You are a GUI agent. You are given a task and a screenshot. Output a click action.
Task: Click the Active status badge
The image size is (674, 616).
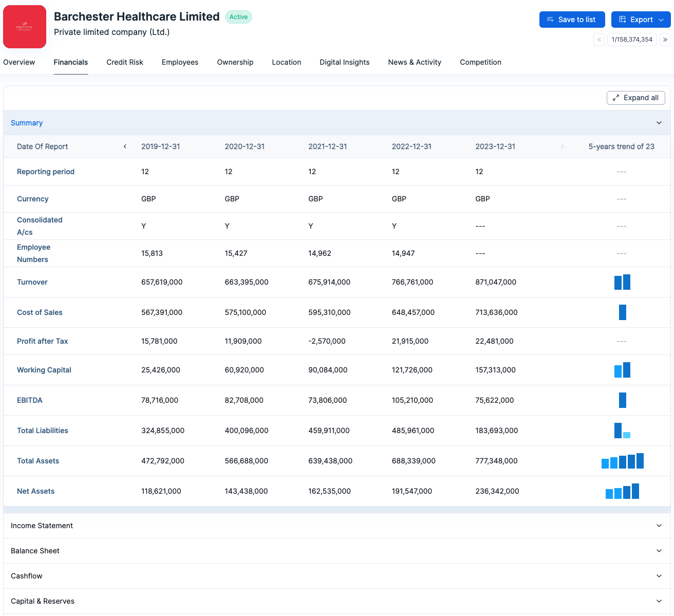(238, 17)
